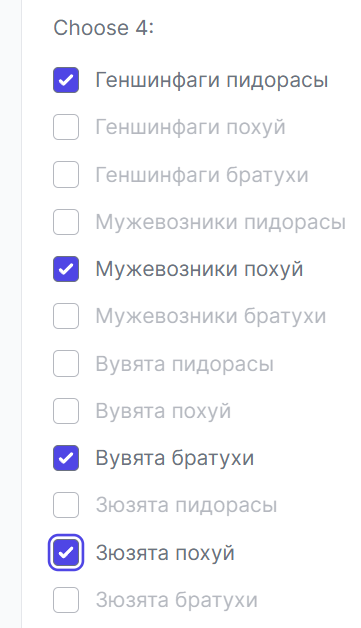Tick the 'Геншинфаги похуй' checkbox
The width and height of the screenshot is (361, 628).
tap(66, 127)
